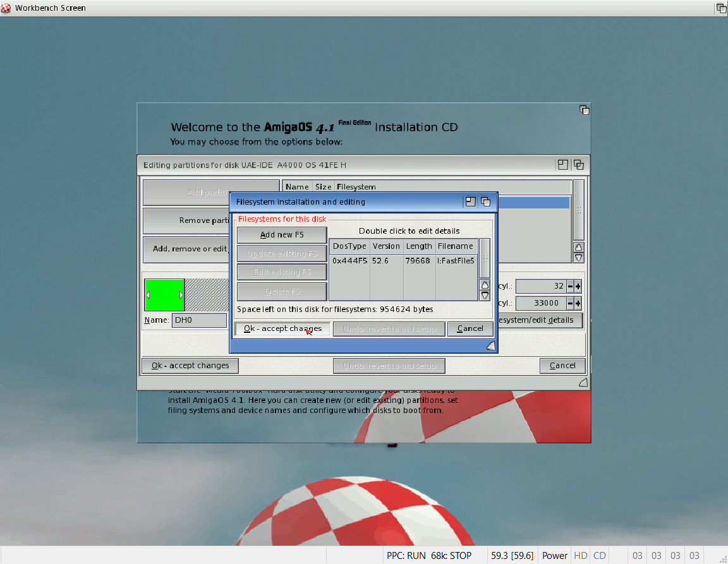Click the Add partition button

click(210, 192)
